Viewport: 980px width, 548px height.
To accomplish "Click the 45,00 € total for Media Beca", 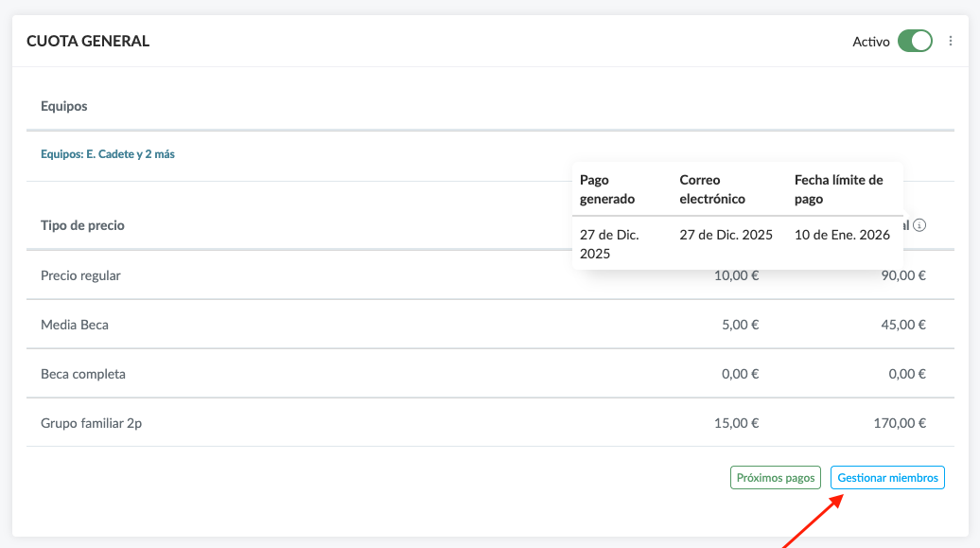I will [901, 325].
